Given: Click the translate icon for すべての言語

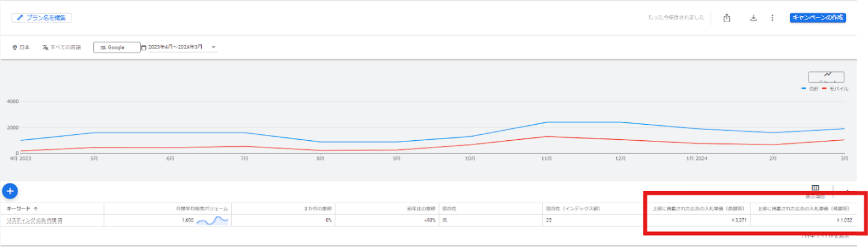Looking at the screenshot, I should (45, 47).
